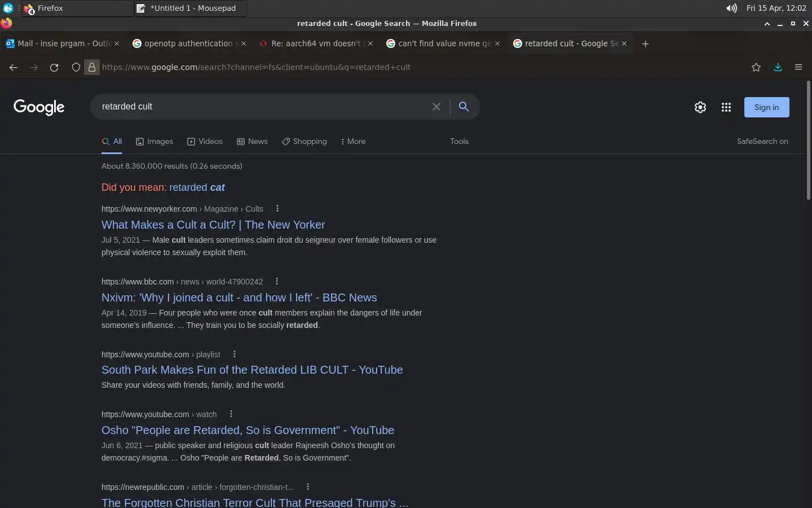Image resolution: width=812 pixels, height=508 pixels.
Task: Clear the Google search box
Action: (436, 107)
